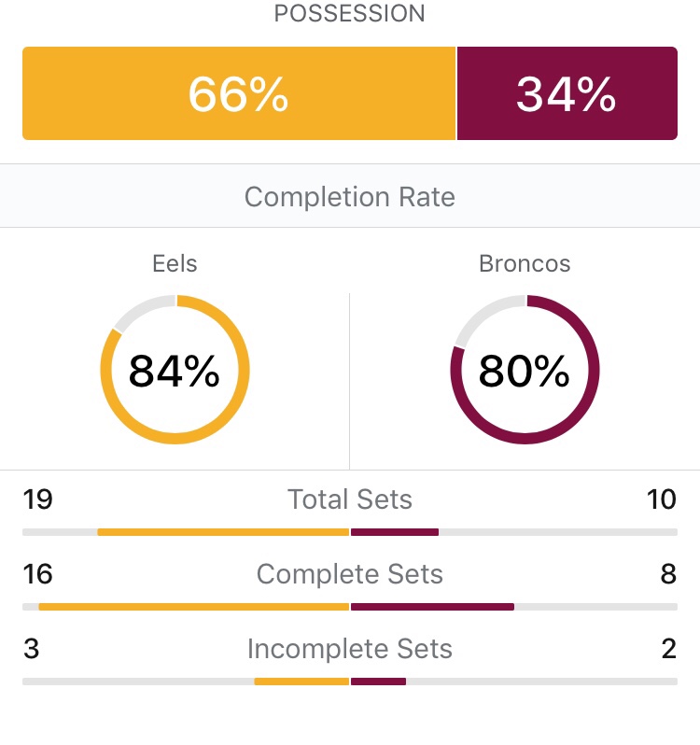Click the Eels Incomplete Sets value 3
This screenshot has height=745, width=700.
click(x=32, y=649)
